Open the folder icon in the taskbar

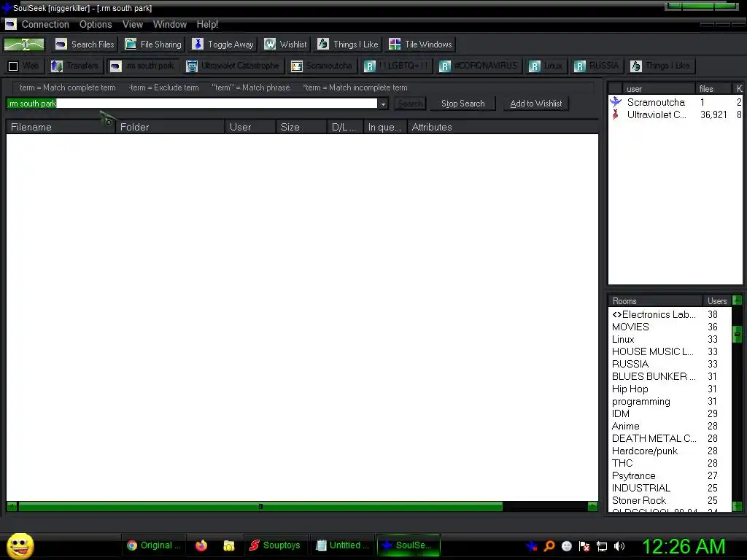pyautogui.click(x=229, y=545)
